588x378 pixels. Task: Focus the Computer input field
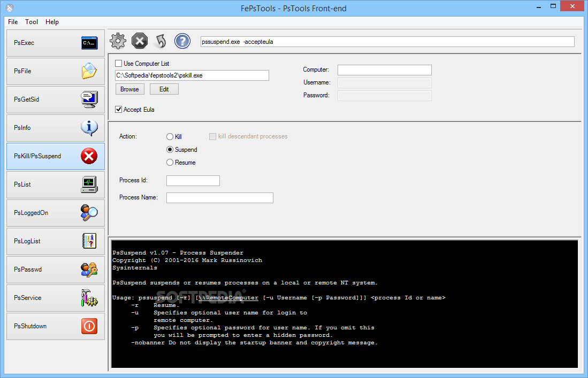[384, 70]
